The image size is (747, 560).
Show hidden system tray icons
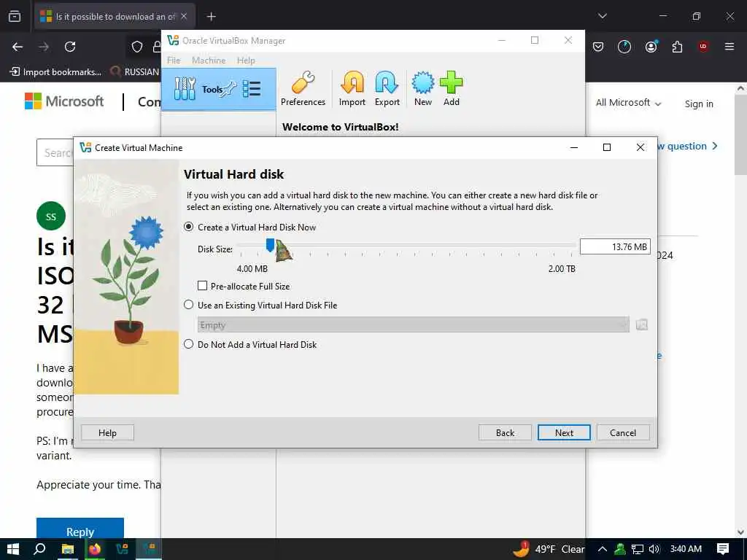click(602, 549)
